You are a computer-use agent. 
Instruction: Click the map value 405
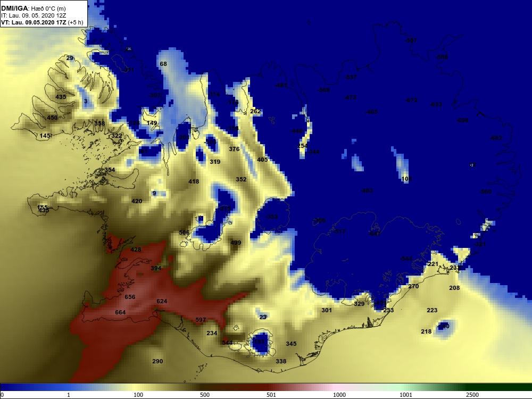(262, 160)
